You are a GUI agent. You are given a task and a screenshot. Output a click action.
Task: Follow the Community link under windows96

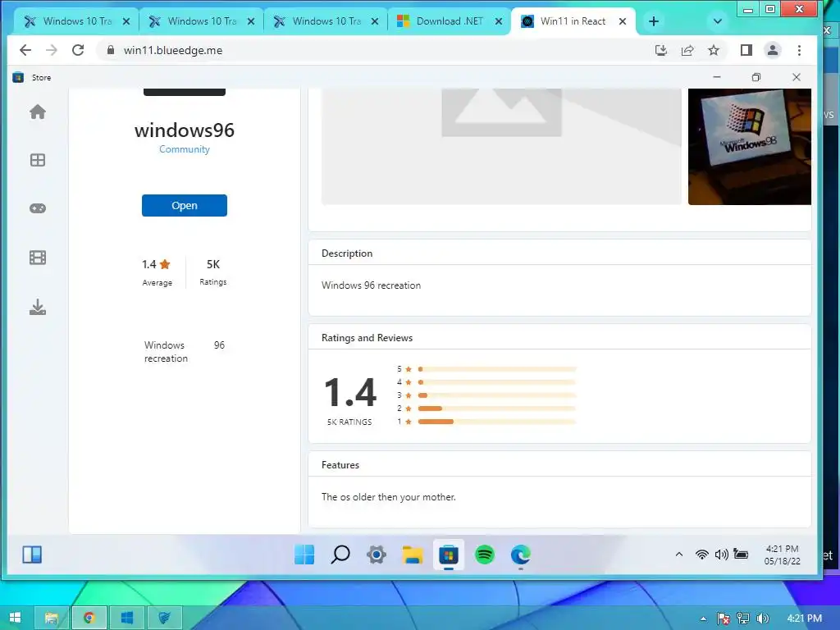(185, 149)
